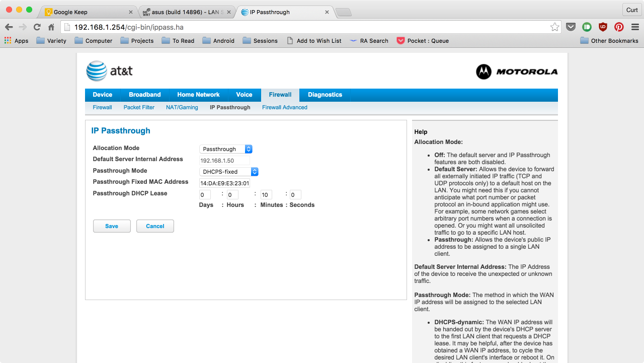Open the To Read bookmarks folder

[178, 41]
